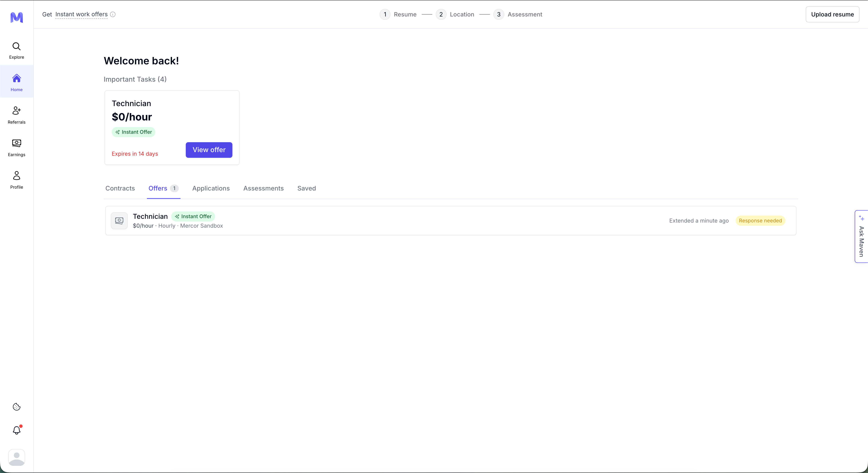868x473 pixels.
Task: Click info icon next to Instant work offers
Action: [113, 15]
